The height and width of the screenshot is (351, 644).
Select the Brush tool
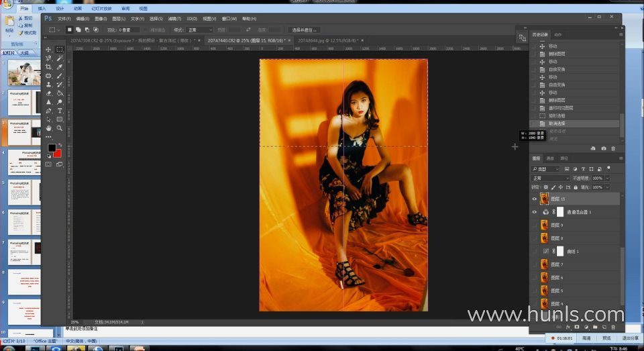point(60,76)
